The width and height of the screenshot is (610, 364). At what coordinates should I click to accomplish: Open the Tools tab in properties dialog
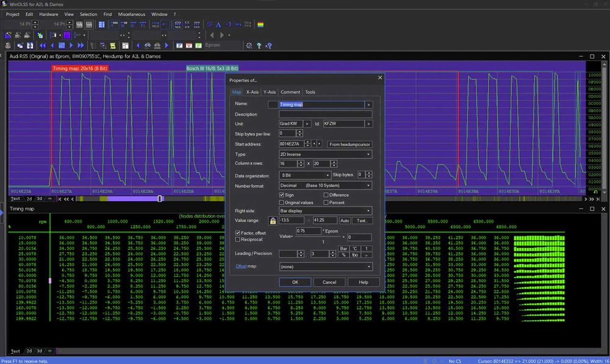tap(310, 92)
